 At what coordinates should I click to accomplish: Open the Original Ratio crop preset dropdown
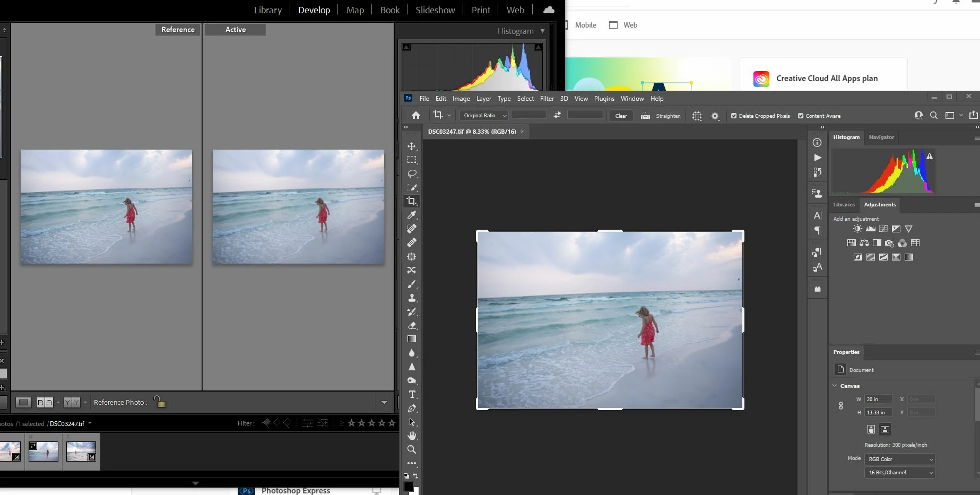[x=484, y=116]
